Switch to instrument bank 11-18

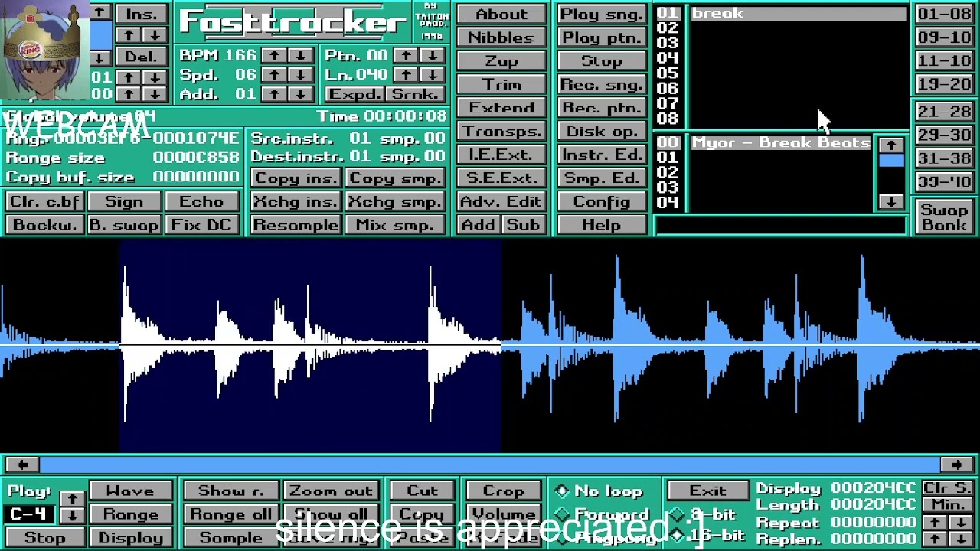pos(944,60)
